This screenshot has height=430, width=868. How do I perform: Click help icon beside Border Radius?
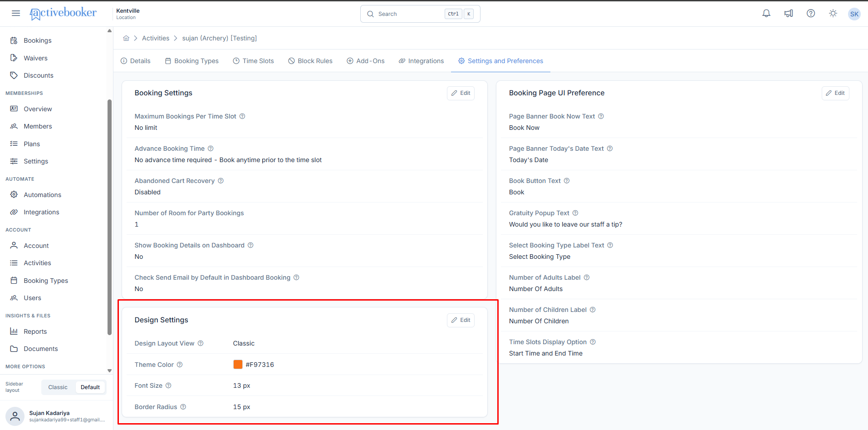pos(183,407)
